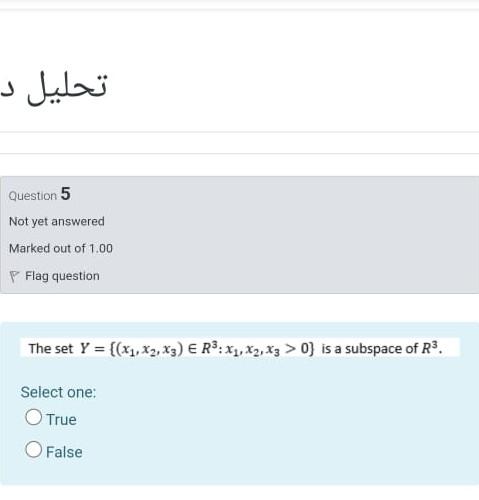Image resolution: width=479 pixels, height=500 pixels.
Task: Click the Arabic page heading text
Action: 54,87
